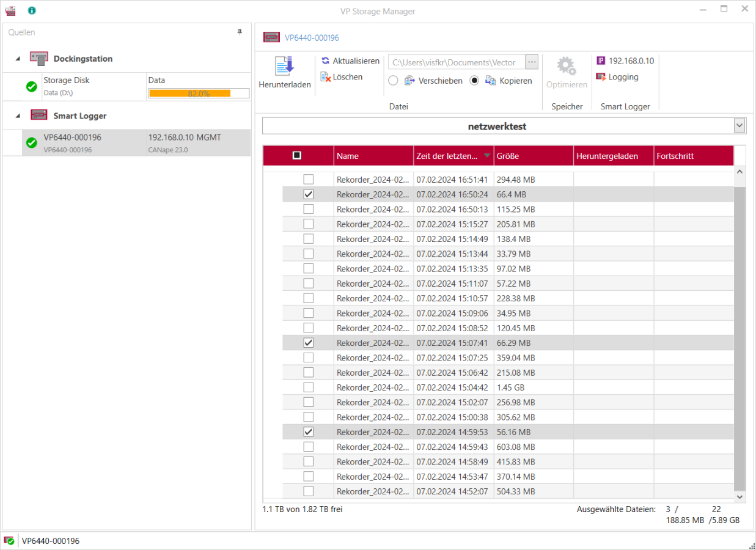
Task: Click the 192.168.0.10 MGMT text
Action: [x=185, y=137]
